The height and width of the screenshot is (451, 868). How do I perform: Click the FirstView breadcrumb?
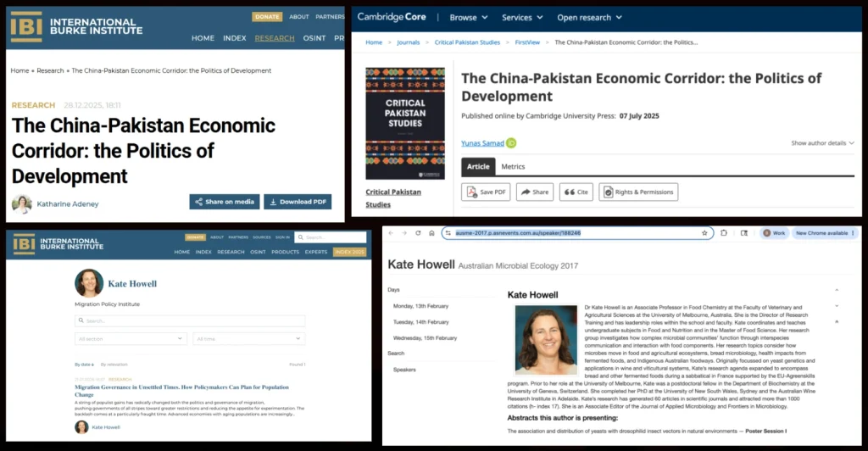(x=527, y=42)
